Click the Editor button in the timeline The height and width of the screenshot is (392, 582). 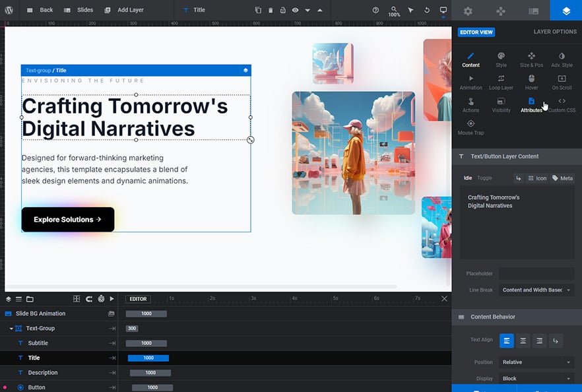(x=138, y=298)
